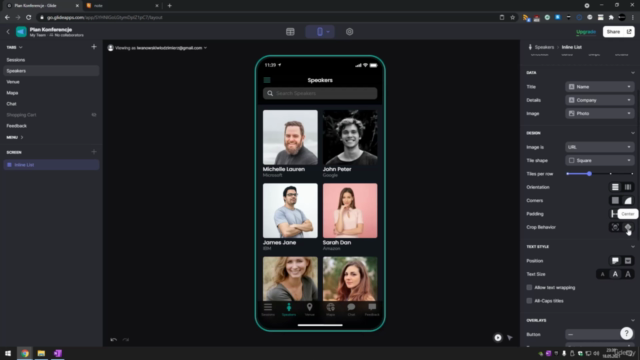Tap the Chat bubble icon in the phone nav bar
The height and width of the screenshot is (360, 640).
pos(351,309)
